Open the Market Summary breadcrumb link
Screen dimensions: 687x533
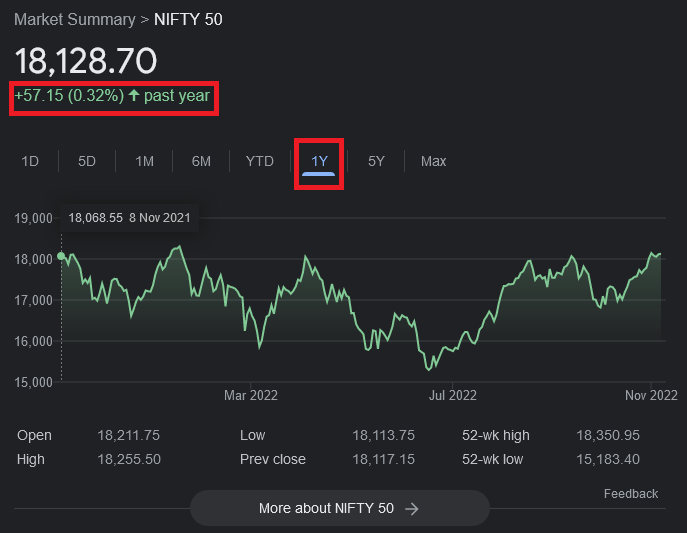point(75,19)
